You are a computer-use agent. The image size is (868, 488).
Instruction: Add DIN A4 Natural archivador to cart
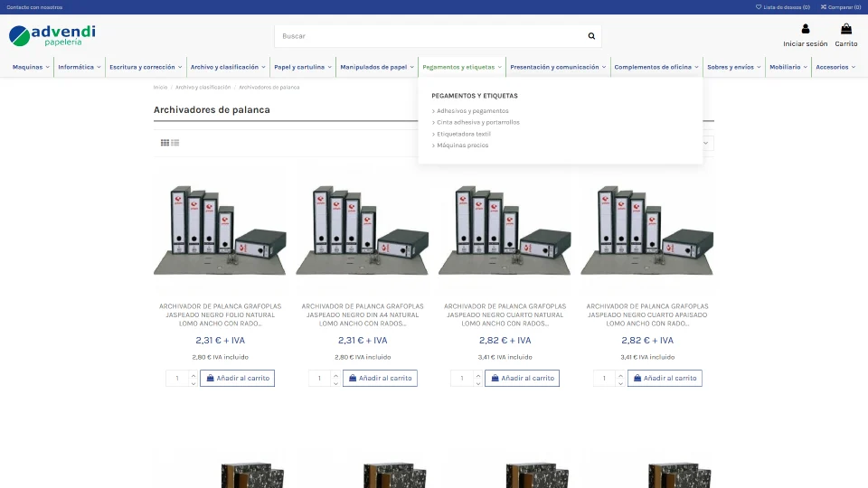[x=380, y=379]
